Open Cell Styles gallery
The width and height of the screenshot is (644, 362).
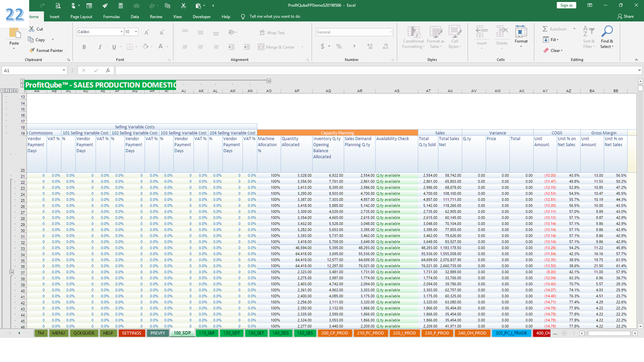pos(454,38)
